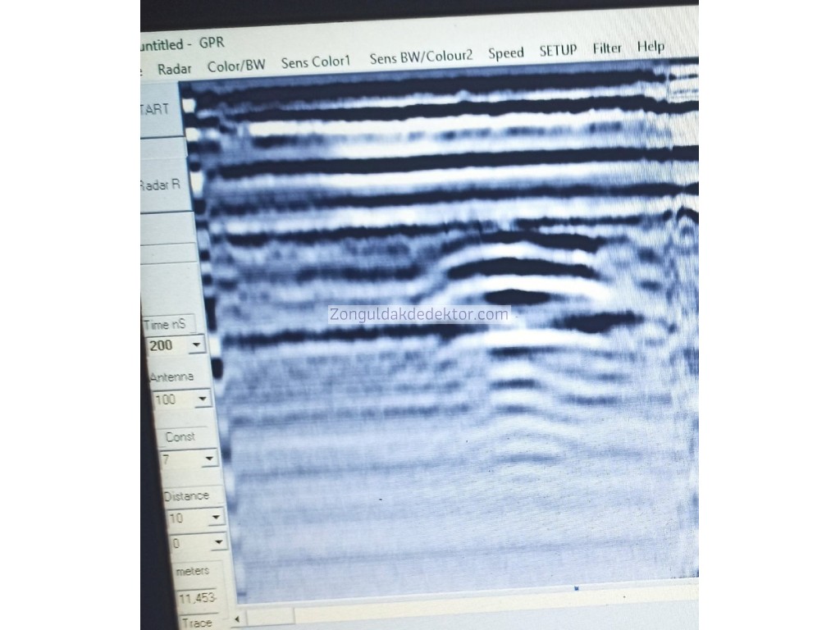Viewport: 840px width, 630px height.
Task: Open the Filter menu
Action: coord(607,48)
